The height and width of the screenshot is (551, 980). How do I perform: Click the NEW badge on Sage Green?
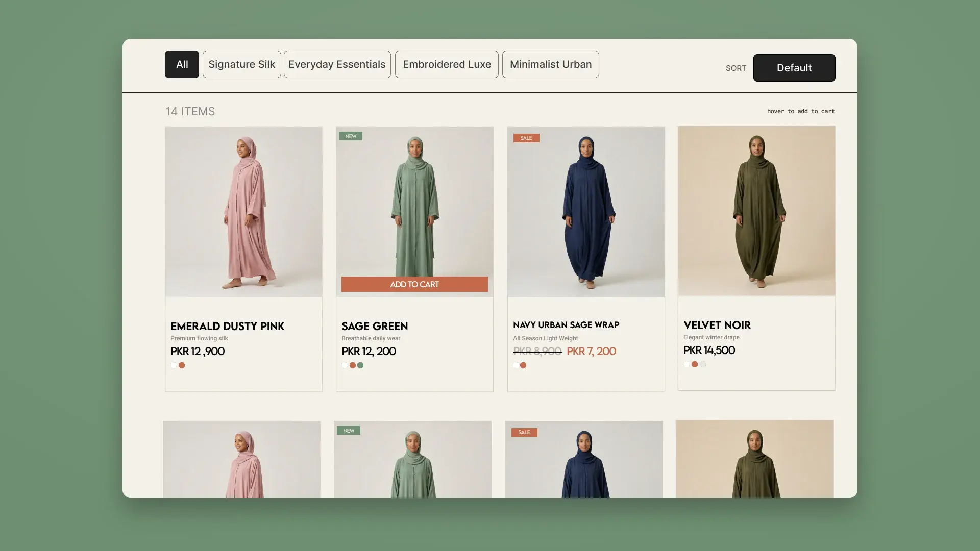point(351,136)
